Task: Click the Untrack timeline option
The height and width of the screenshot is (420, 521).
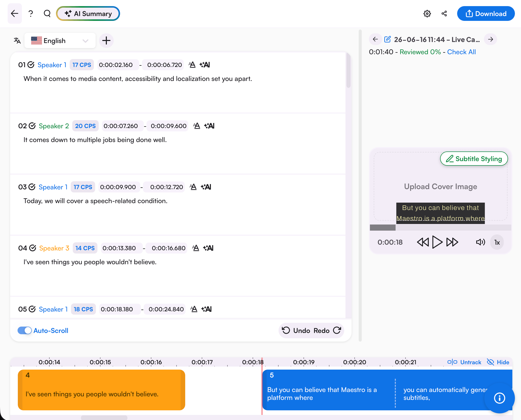Action: point(464,362)
